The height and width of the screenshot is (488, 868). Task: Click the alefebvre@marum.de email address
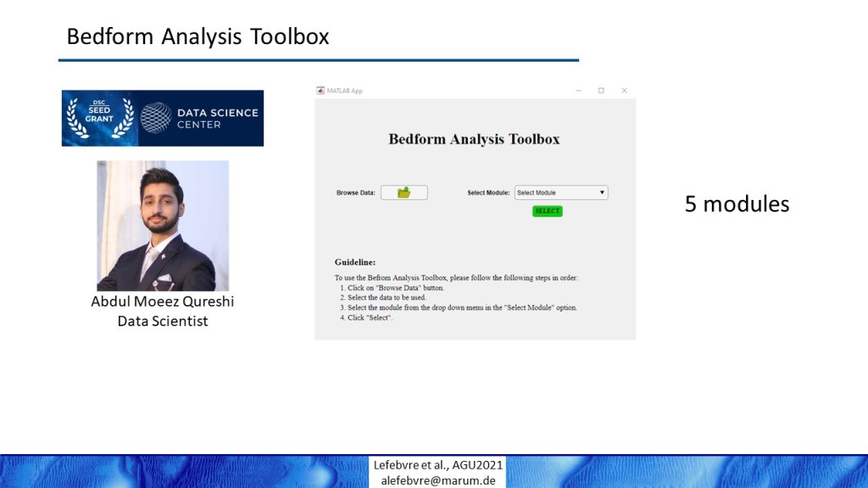[438, 480]
